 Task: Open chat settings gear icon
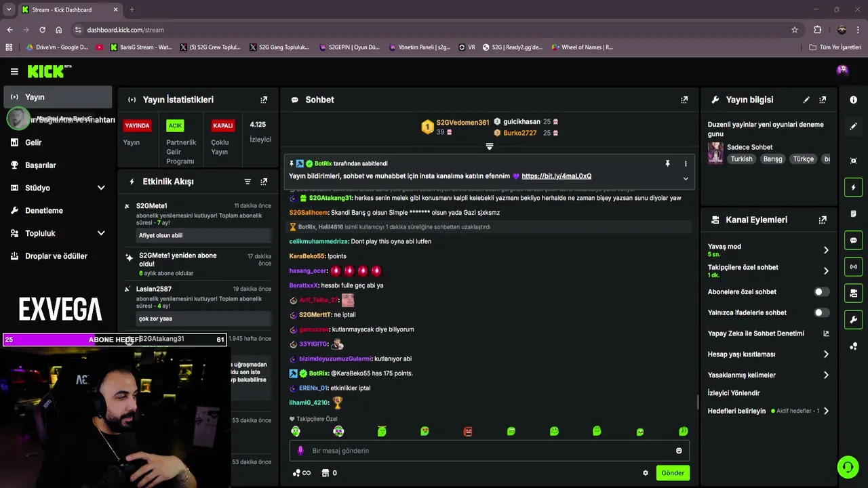646,473
